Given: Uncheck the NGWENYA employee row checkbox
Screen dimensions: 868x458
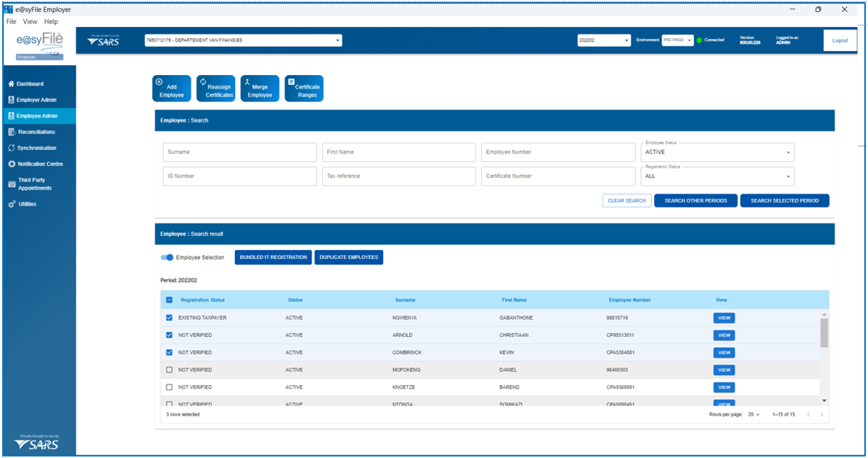Looking at the screenshot, I should 169,318.
